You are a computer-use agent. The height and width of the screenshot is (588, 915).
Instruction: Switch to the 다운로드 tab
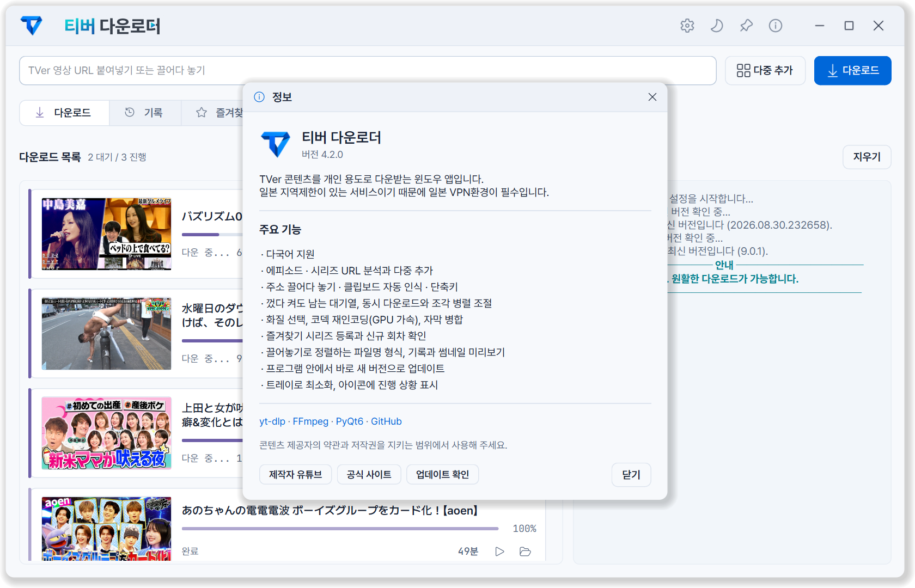tap(64, 113)
